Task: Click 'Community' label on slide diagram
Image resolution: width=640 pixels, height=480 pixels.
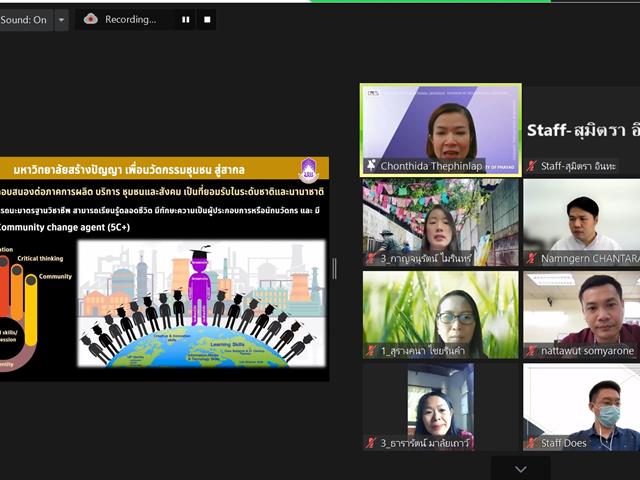Action: 55,276
